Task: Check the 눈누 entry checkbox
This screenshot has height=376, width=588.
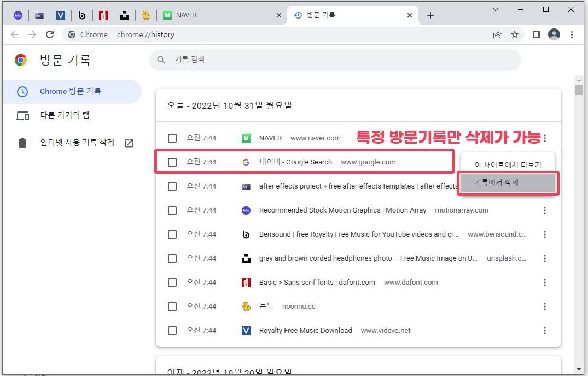Action: pyautogui.click(x=172, y=307)
